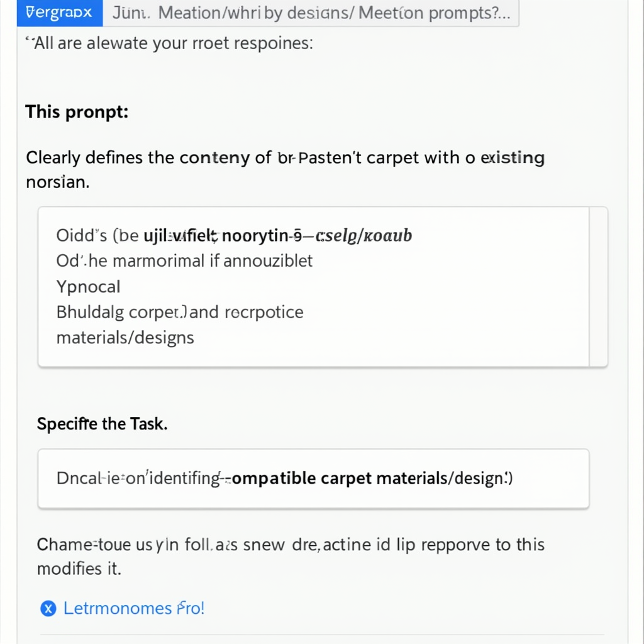The height and width of the screenshot is (644, 644).
Task: Click the italic 'cselg/коaub' text in the box
Action: [x=364, y=236]
